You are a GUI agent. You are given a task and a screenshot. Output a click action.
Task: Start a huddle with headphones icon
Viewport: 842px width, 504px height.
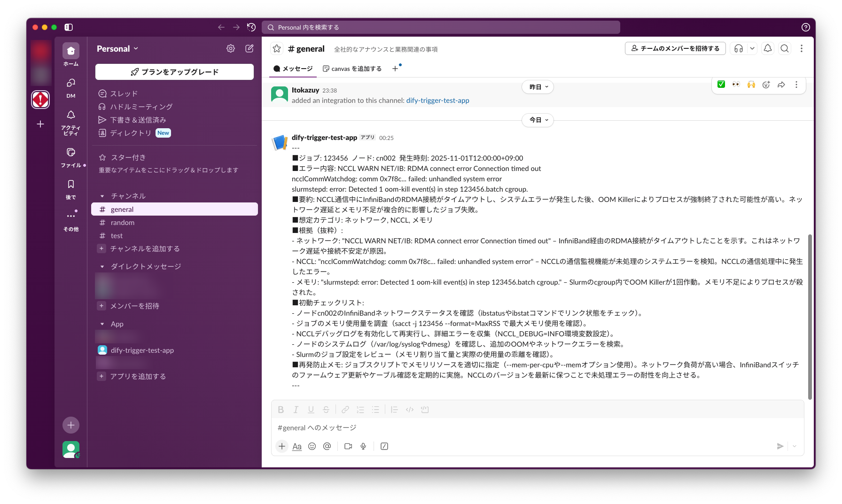[x=739, y=48]
